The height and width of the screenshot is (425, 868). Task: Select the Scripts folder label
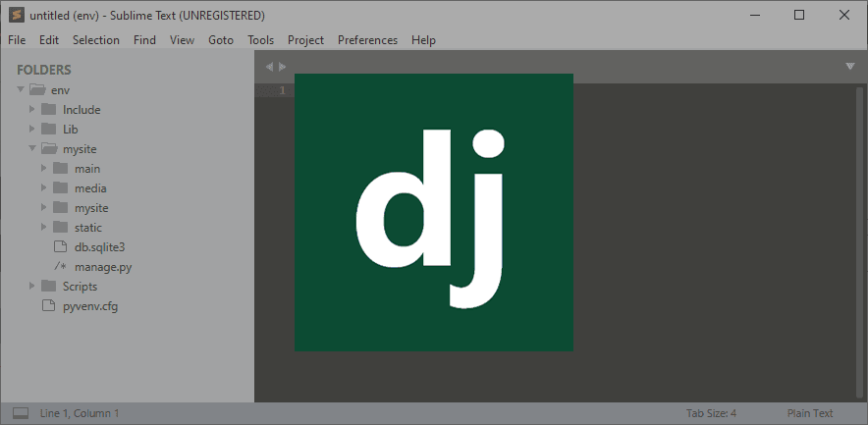tap(80, 286)
